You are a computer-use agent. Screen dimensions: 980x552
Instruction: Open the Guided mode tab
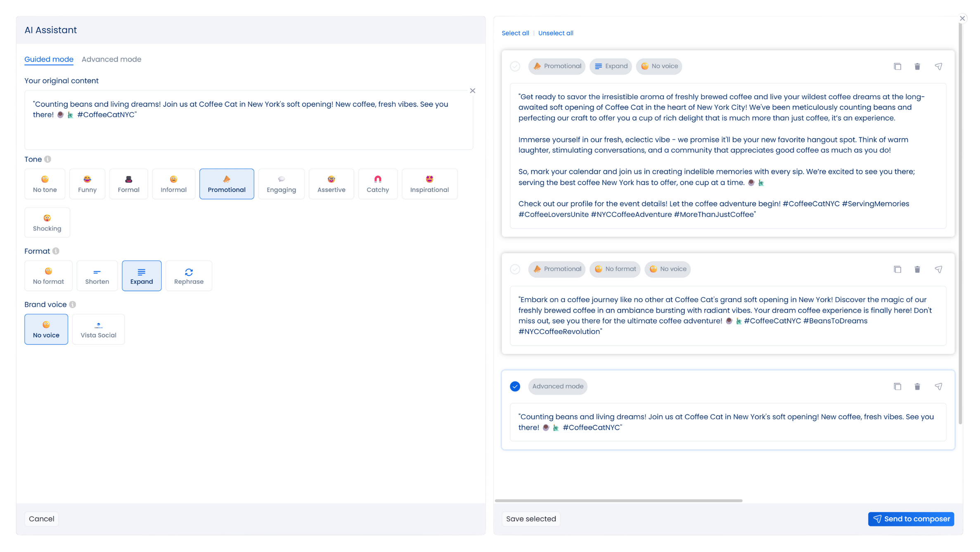pyautogui.click(x=49, y=59)
